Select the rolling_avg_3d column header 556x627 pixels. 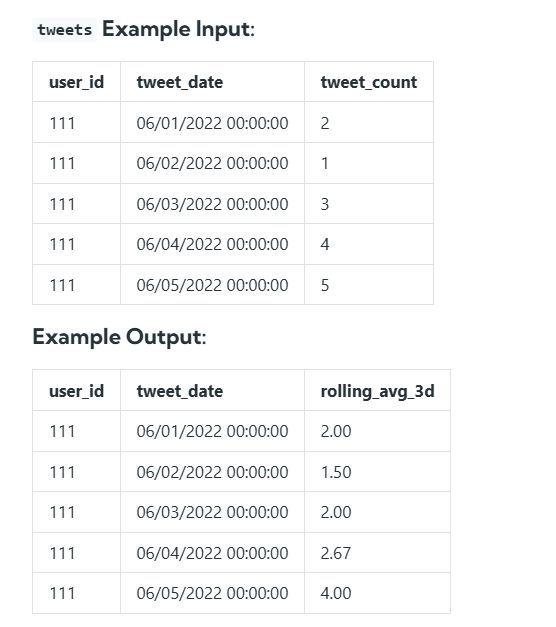(378, 391)
